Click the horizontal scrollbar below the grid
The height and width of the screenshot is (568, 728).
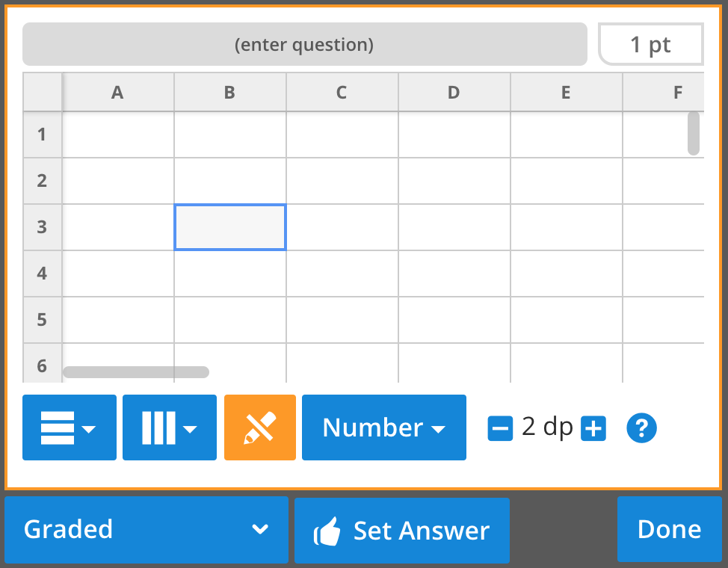[135, 371]
